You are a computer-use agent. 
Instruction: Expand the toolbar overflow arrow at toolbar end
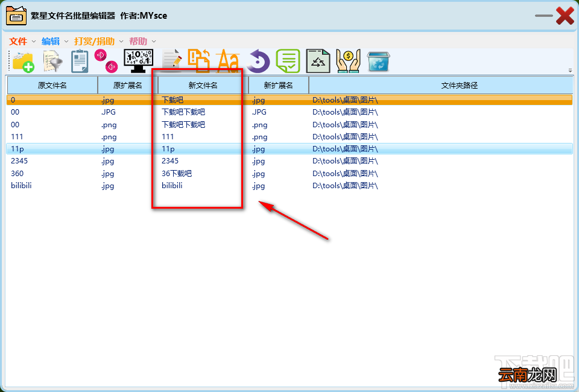click(x=570, y=70)
